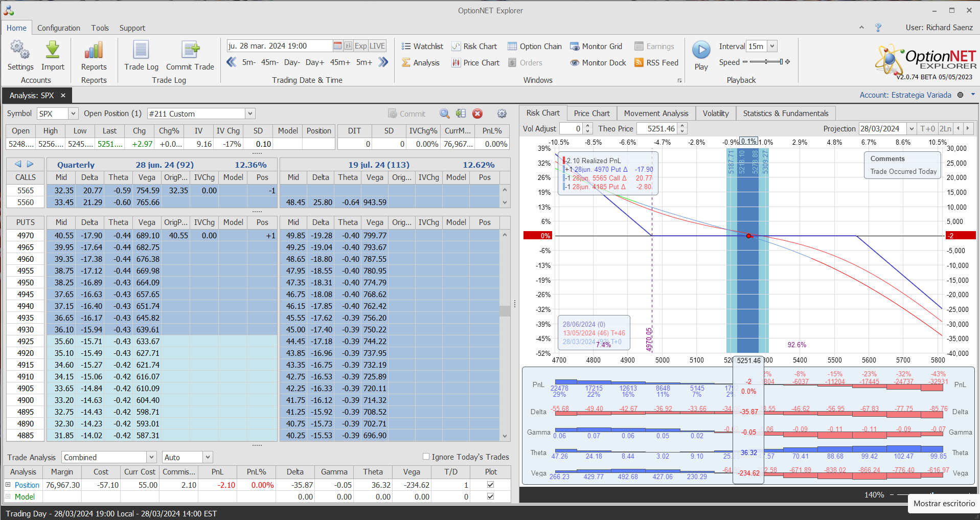Enable Ignore Today's Trades checkbox

coord(426,457)
